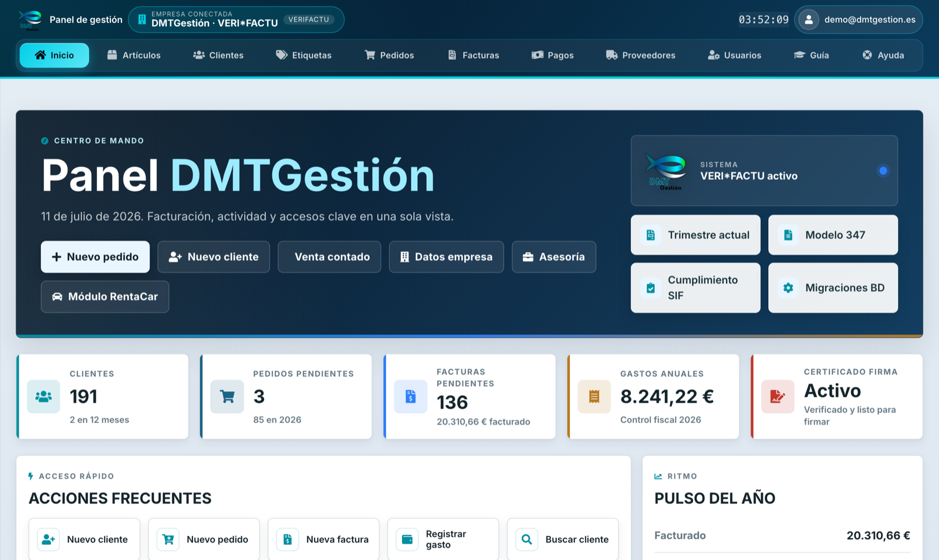Open the Trimestre actual tile
This screenshot has height=560, width=939.
click(x=695, y=235)
